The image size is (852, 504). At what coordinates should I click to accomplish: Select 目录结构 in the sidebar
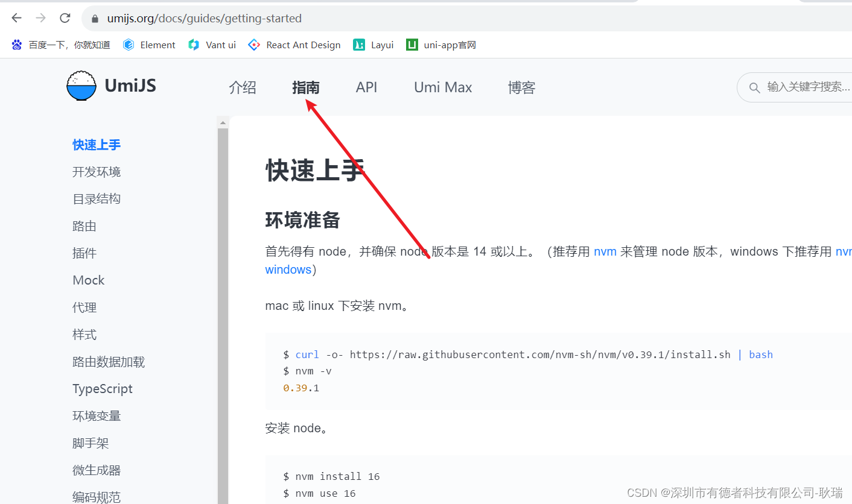pos(97,199)
